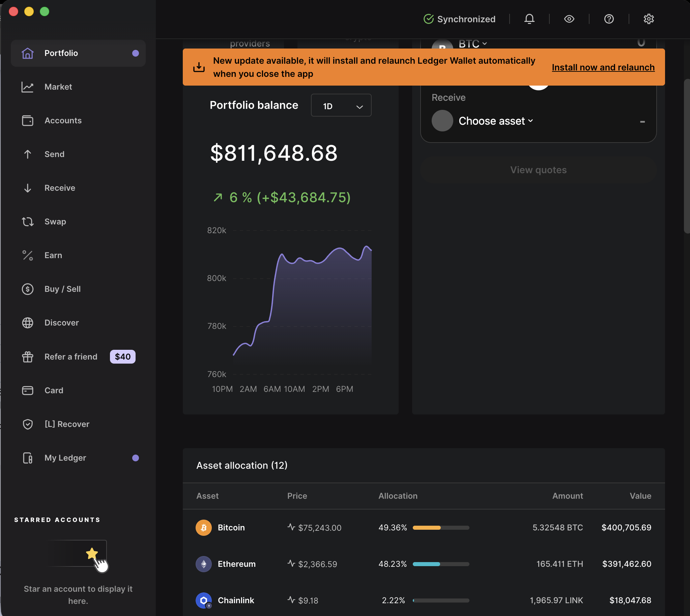Viewport: 690px width, 616px height.
Task: Click the Bitcoin asset icon
Action: [204, 527]
